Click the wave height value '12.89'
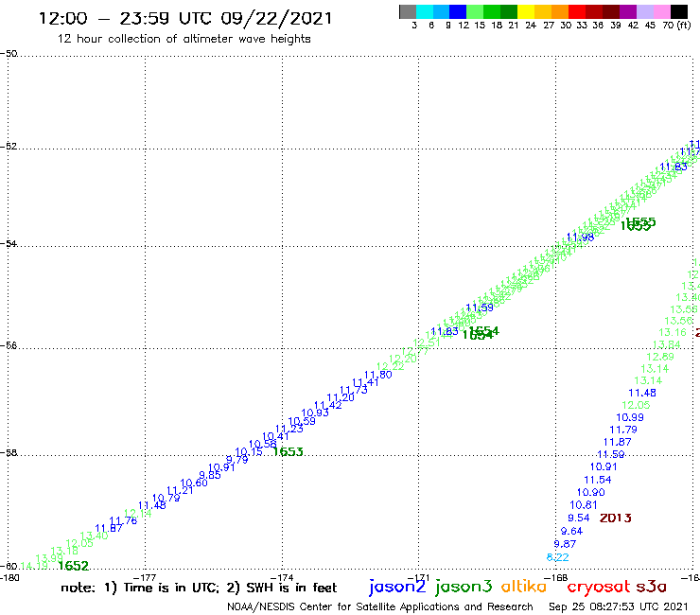 pyautogui.click(x=660, y=357)
